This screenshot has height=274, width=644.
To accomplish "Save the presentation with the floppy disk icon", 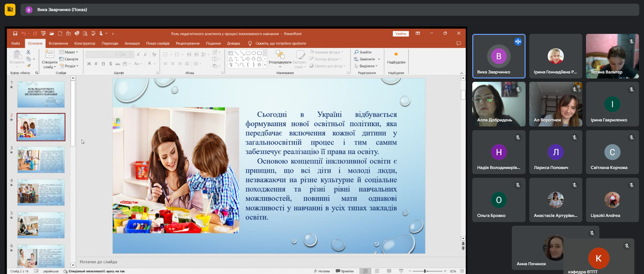I will [x=15, y=34].
